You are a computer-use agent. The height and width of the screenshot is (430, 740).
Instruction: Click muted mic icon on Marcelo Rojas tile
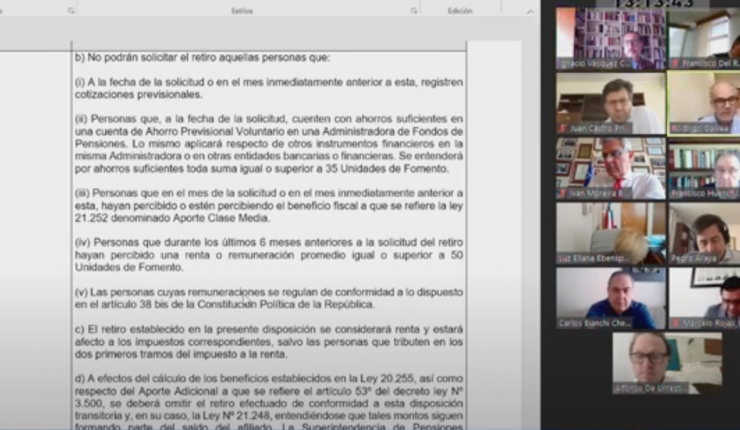(673, 323)
